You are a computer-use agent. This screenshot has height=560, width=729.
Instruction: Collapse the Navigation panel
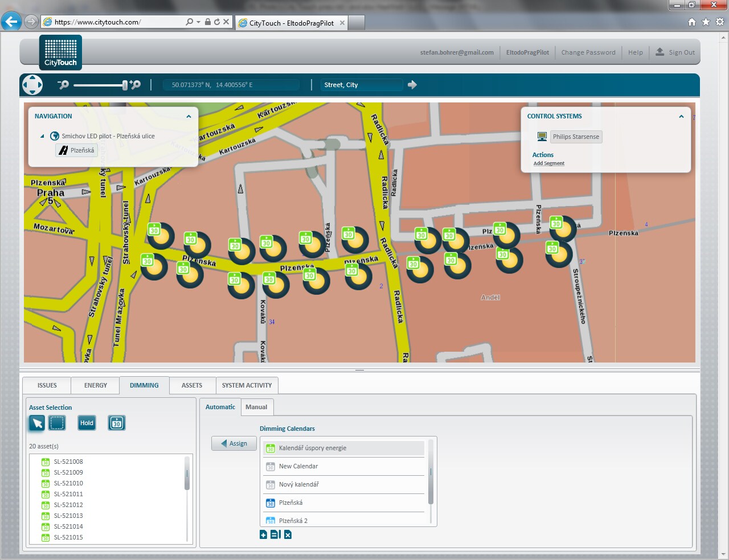coord(189,117)
